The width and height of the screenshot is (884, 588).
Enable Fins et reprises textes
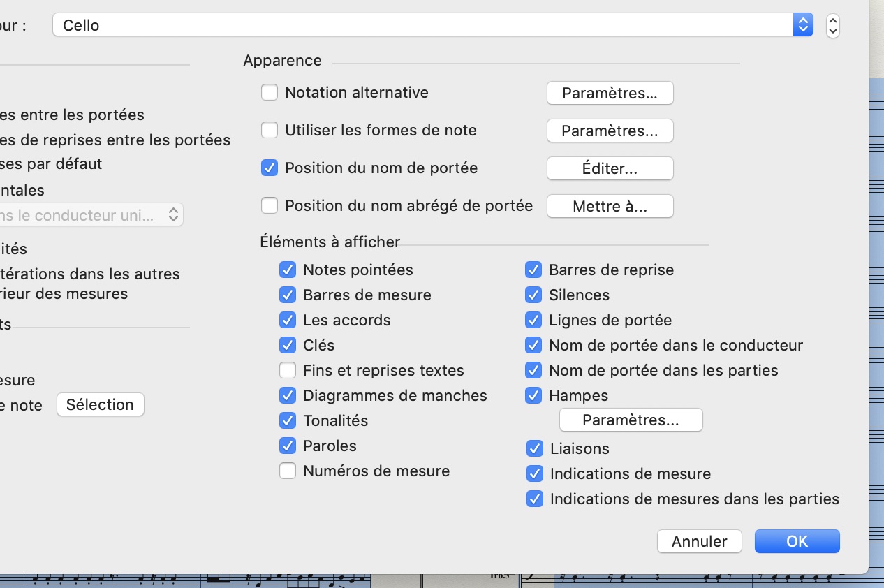tap(288, 370)
